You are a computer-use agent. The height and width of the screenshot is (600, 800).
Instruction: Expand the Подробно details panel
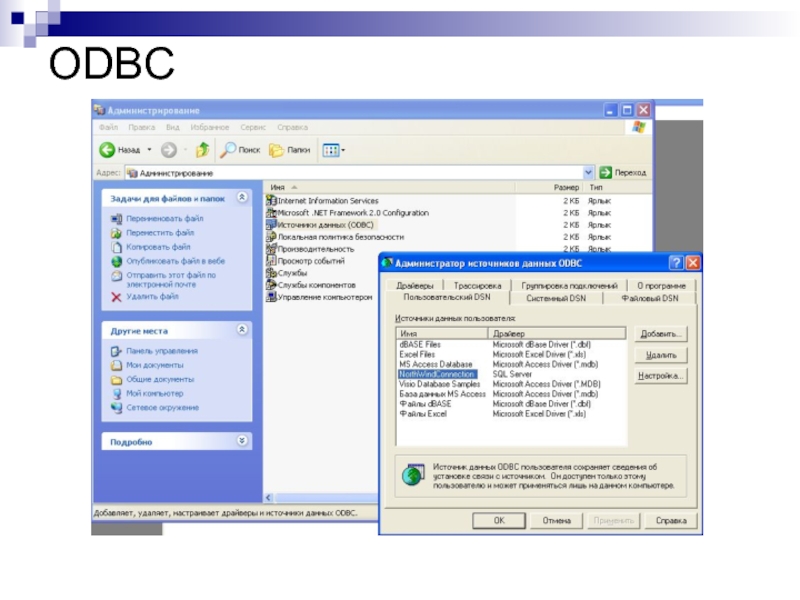242,441
